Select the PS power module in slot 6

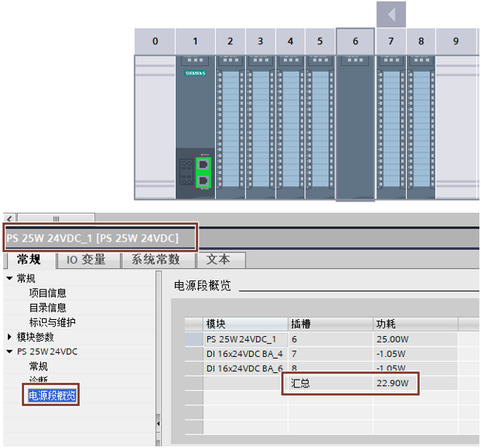(355, 127)
